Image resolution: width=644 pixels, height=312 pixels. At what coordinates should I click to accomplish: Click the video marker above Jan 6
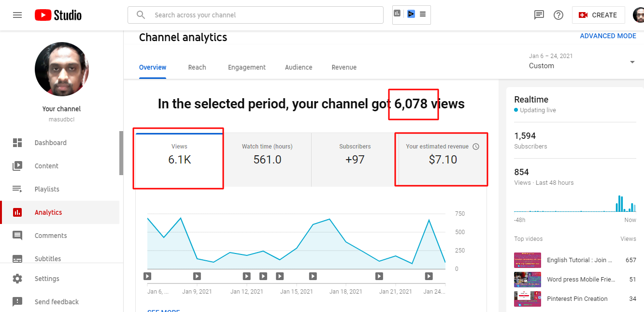click(147, 276)
